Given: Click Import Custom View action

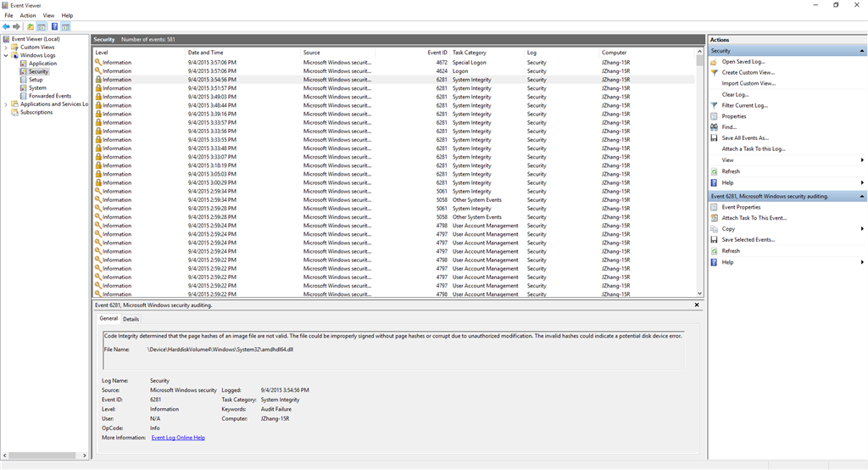Looking at the screenshot, I should [x=748, y=84].
